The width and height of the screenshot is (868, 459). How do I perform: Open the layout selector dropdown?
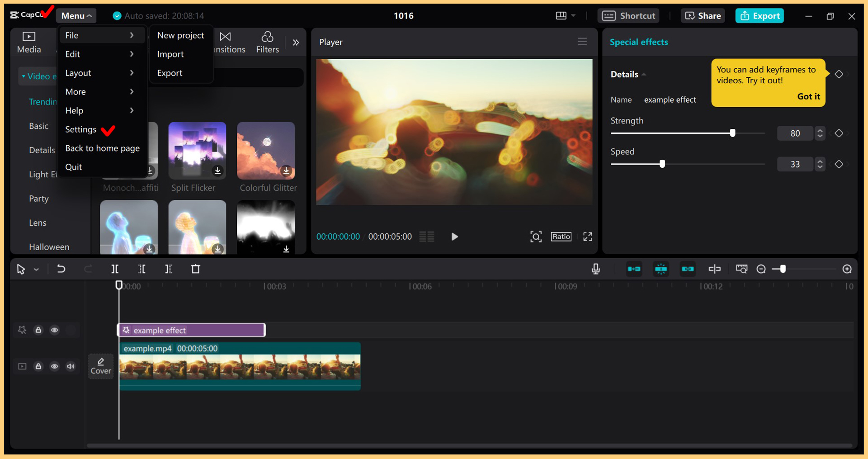coord(565,16)
